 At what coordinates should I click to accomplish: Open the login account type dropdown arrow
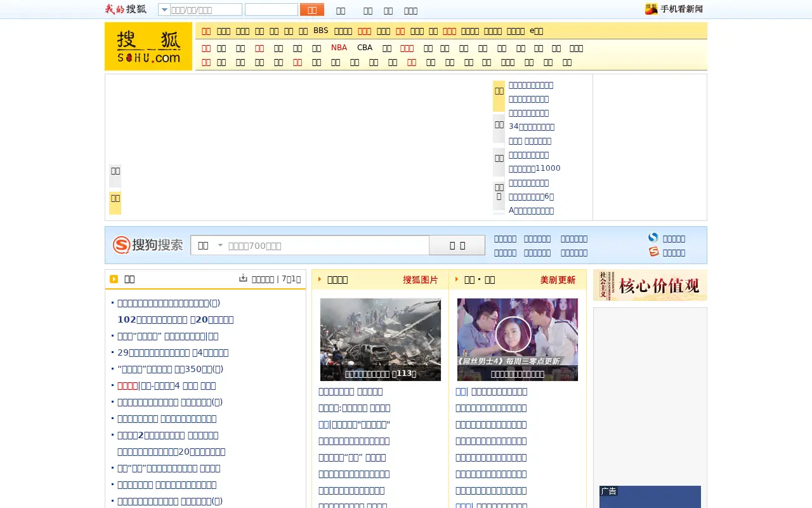tap(164, 10)
